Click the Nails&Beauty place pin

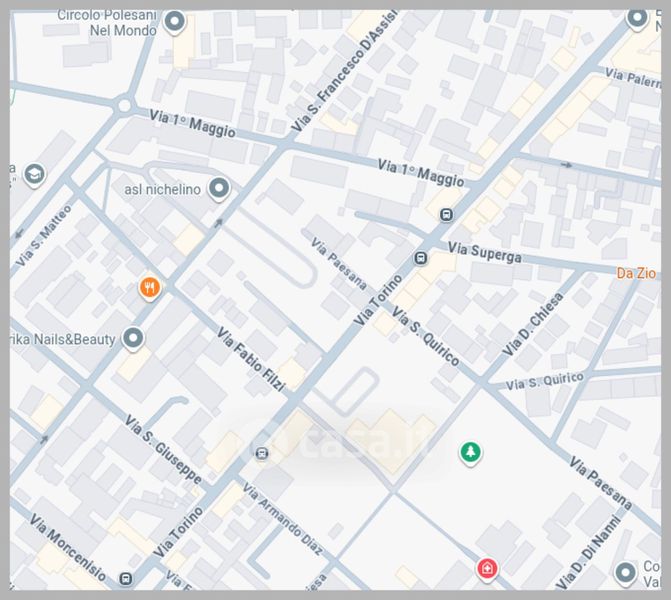point(134,338)
